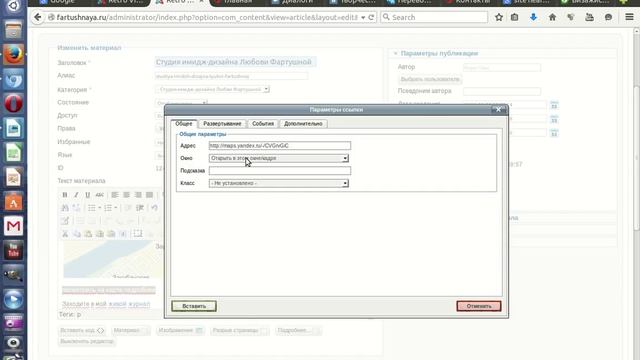
Task: Click the Bold icon in editor toolbar
Action: [x=64, y=195]
